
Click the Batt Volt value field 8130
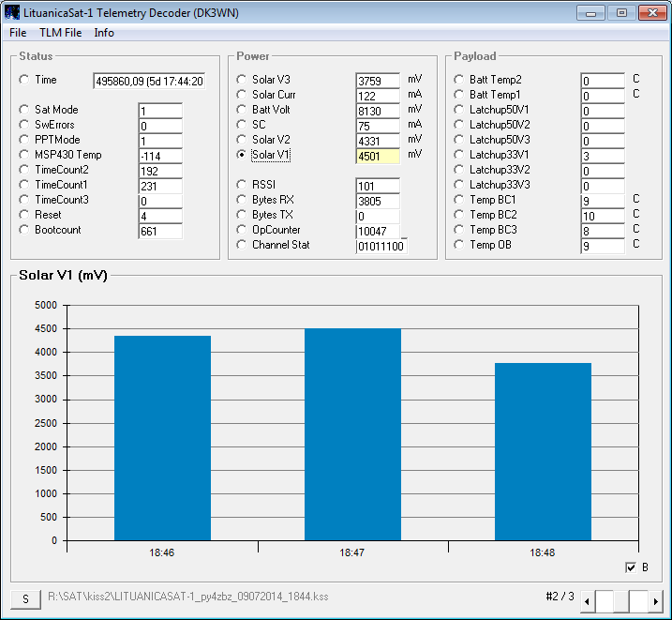(x=378, y=111)
